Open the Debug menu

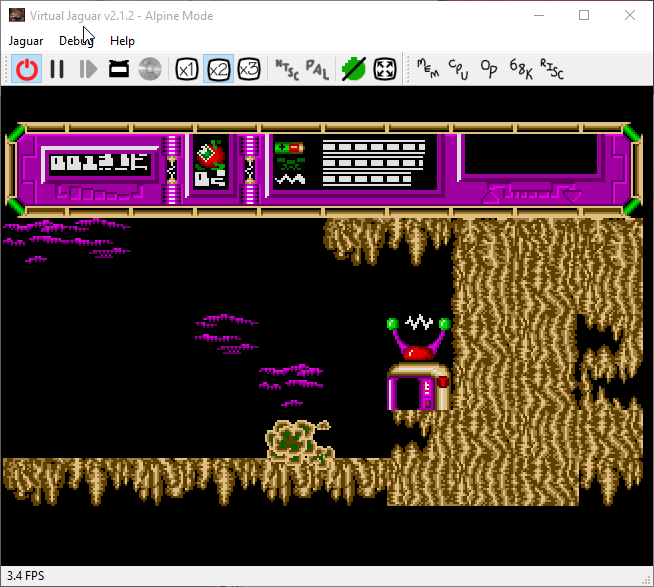click(x=76, y=41)
